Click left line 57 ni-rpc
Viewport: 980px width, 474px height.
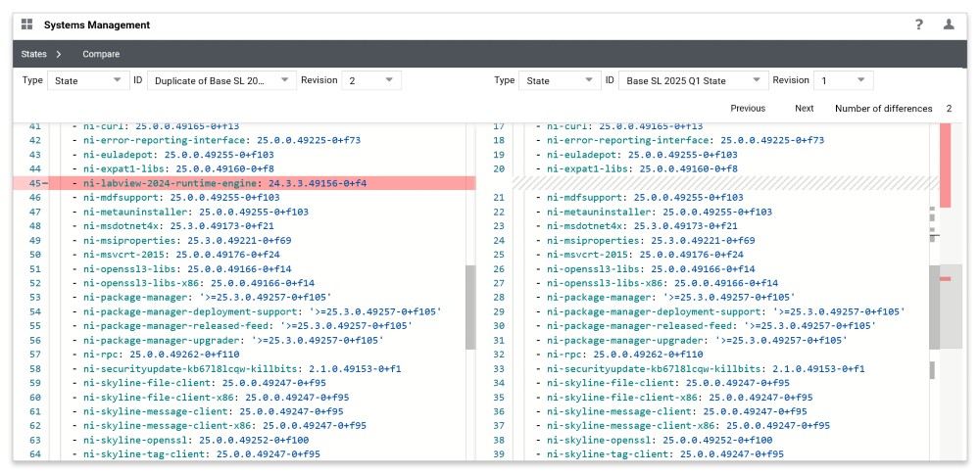click(161, 355)
